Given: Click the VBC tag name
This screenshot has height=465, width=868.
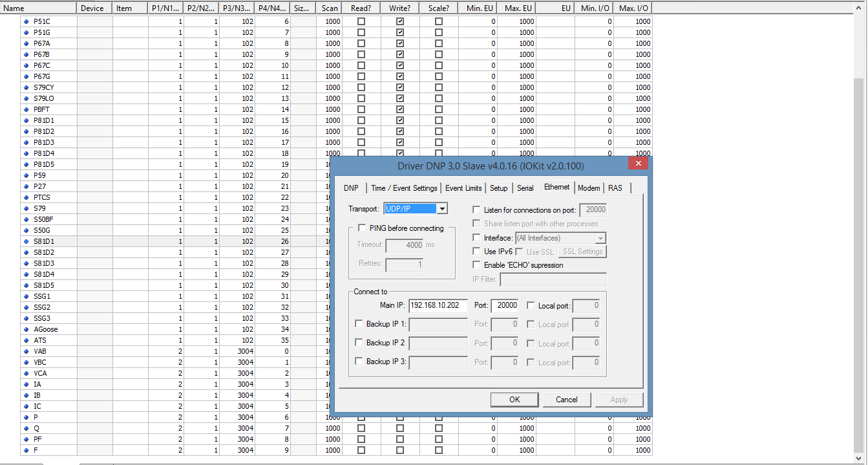Looking at the screenshot, I should click(x=40, y=362).
